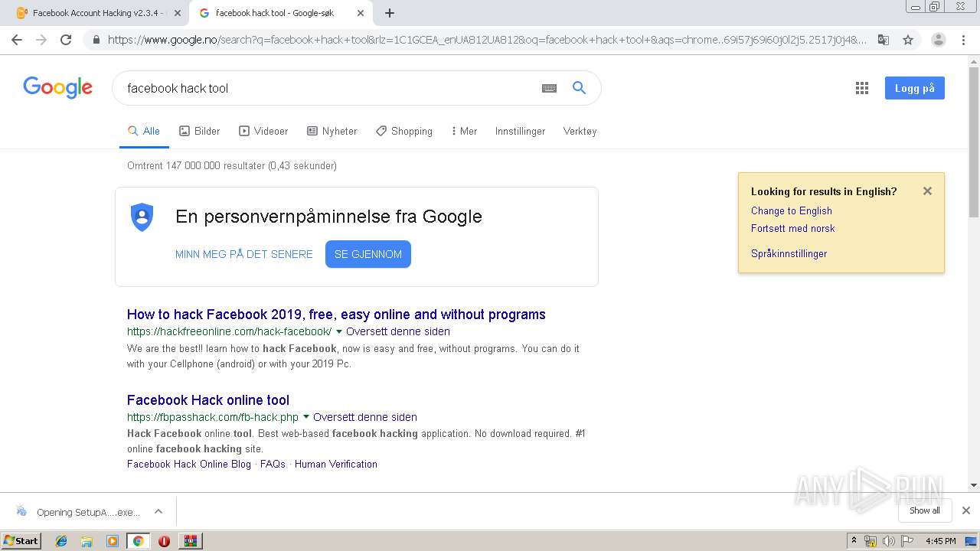Click the volume speaker tray icon
Screen dimensions: 980x551
888,541
